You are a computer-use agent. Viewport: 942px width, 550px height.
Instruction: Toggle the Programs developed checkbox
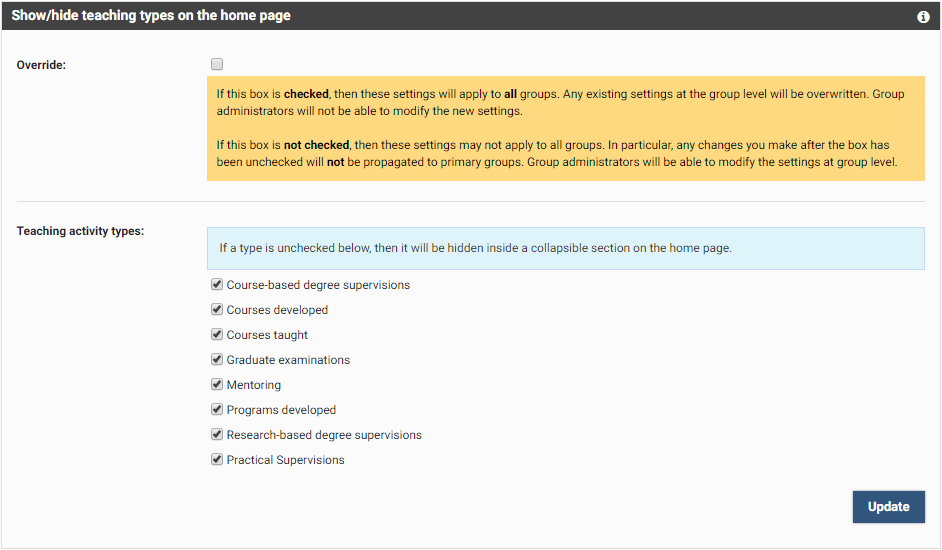(217, 410)
